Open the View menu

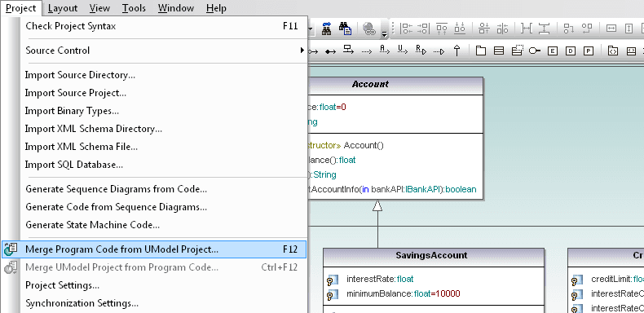point(99,8)
